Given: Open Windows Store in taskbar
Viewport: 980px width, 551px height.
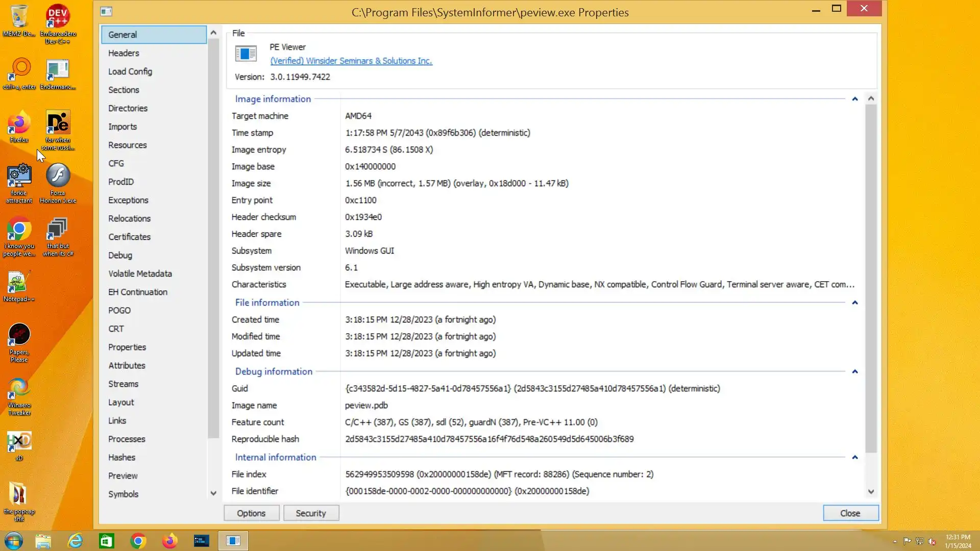Looking at the screenshot, I should (x=107, y=541).
